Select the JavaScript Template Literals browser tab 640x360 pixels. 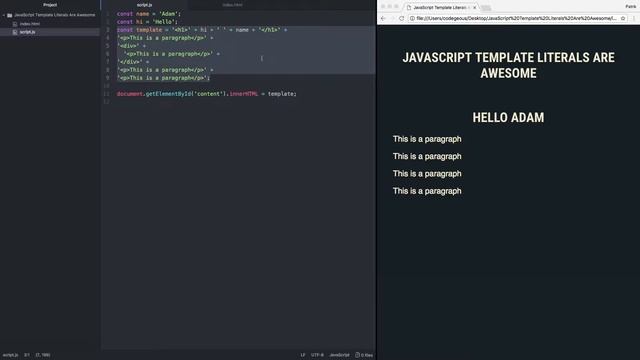[440, 7]
